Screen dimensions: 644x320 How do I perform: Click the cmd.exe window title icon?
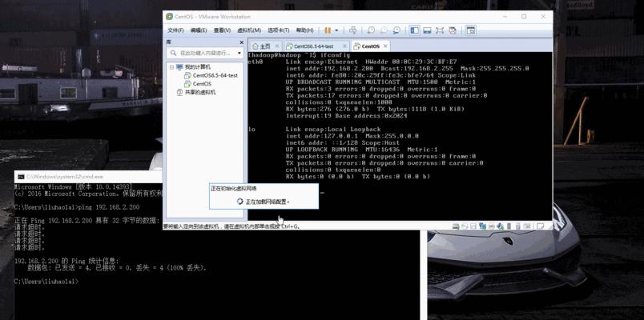click(20, 177)
